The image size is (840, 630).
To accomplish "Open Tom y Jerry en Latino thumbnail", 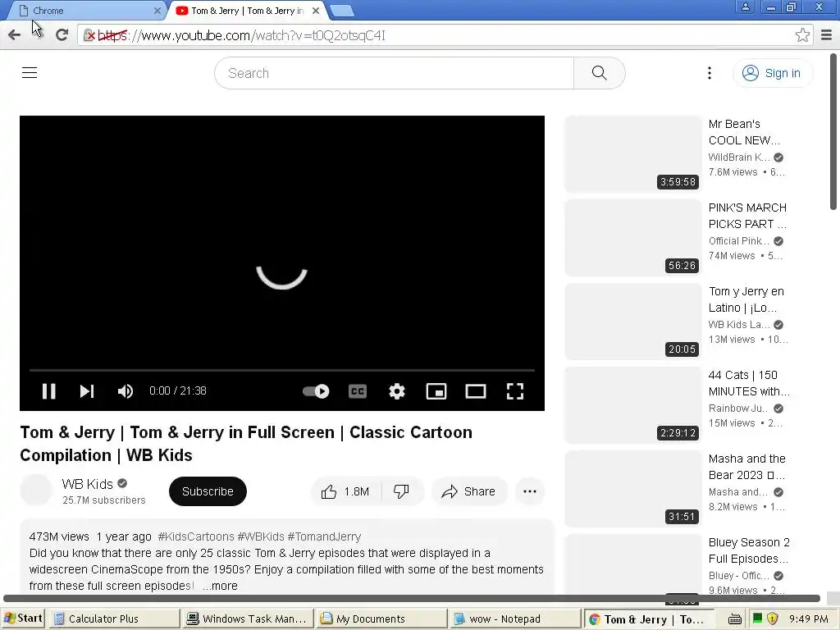I will click(x=633, y=321).
